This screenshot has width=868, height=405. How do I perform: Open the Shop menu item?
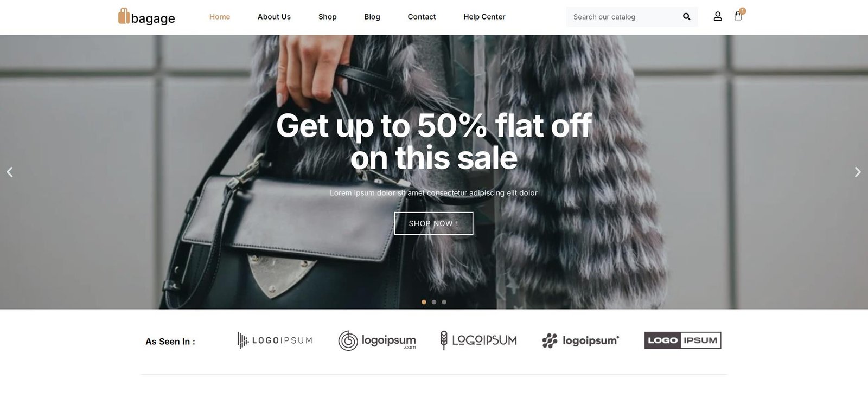click(x=328, y=17)
